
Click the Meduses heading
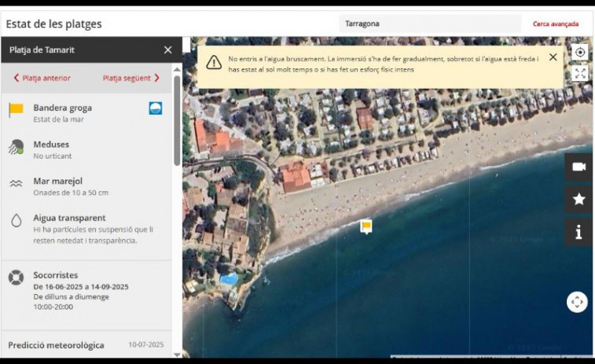pos(51,144)
